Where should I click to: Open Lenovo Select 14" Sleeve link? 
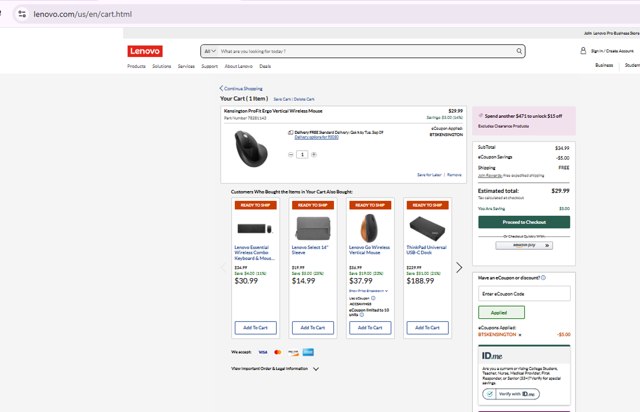tap(310, 250)
